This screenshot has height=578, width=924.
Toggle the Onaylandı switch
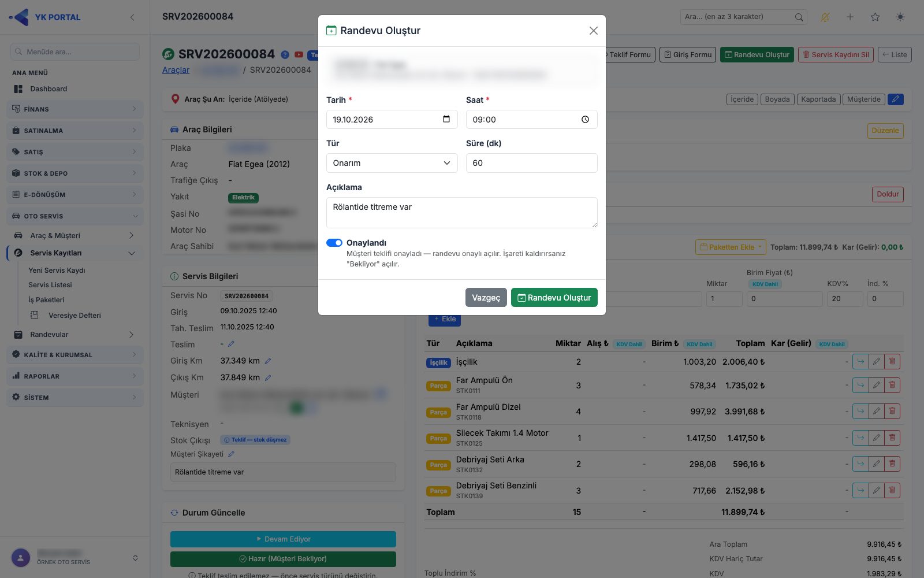pyautogui.click(x=334, y=243)
